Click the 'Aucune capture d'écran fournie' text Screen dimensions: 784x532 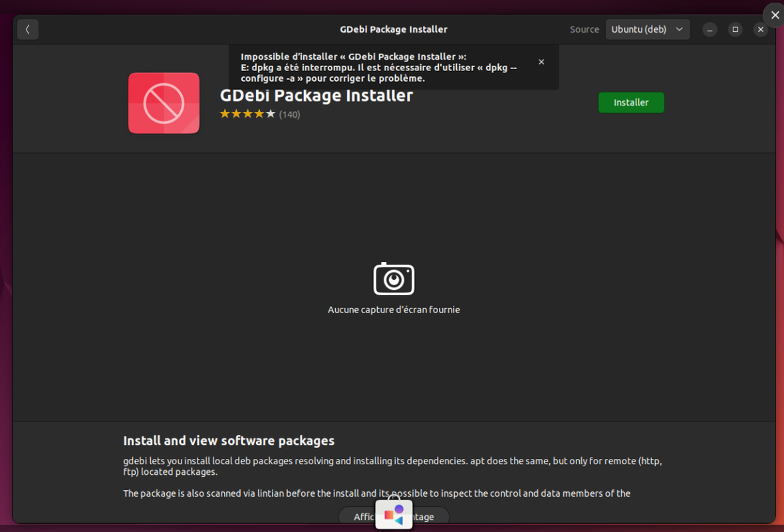point(394,309)
